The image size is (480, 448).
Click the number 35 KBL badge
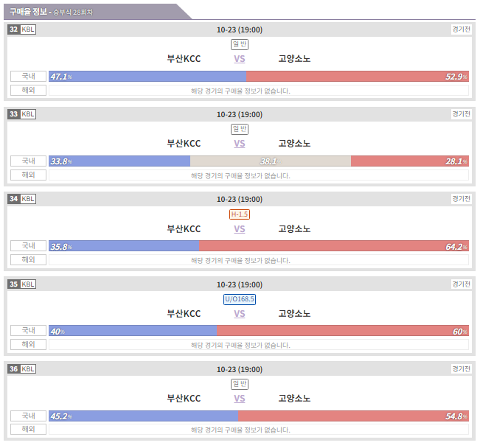coord(21,284)
